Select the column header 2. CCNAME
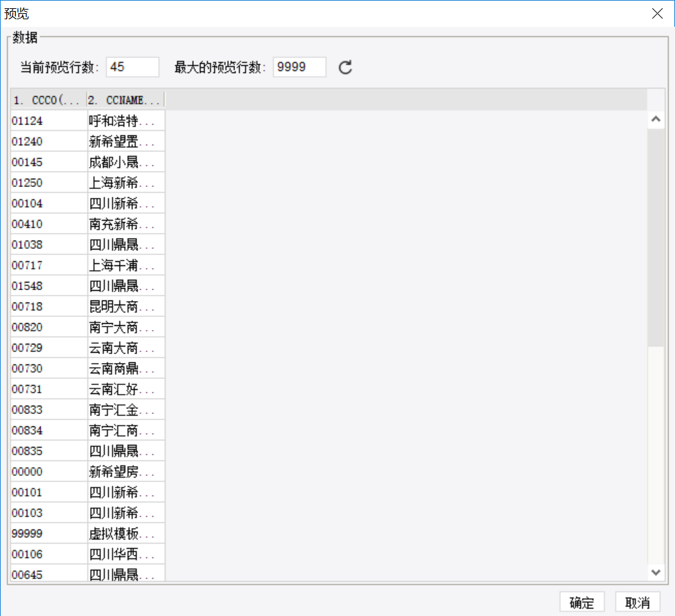Screen dimensions: 675x616 coord(126,100)
